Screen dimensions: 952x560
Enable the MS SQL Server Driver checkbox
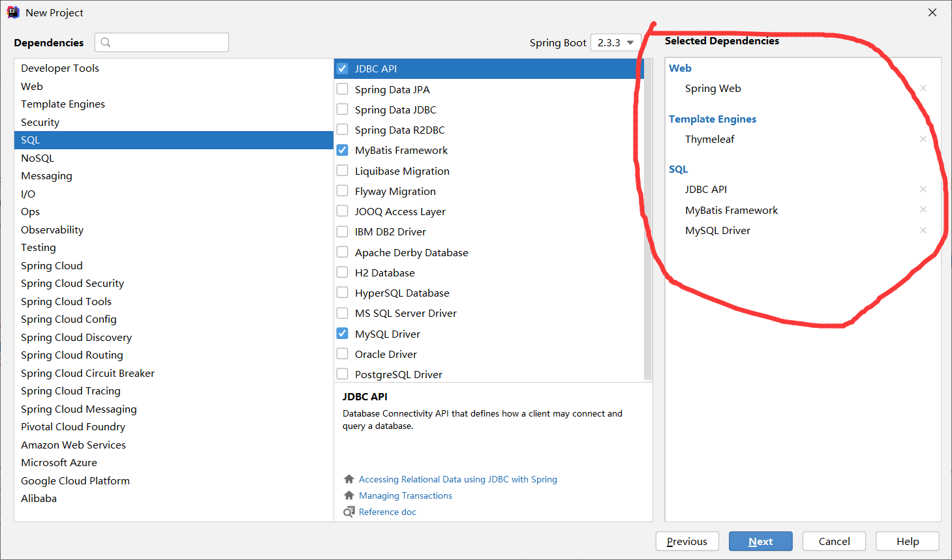pyautogui.click(x=342, y=313)
